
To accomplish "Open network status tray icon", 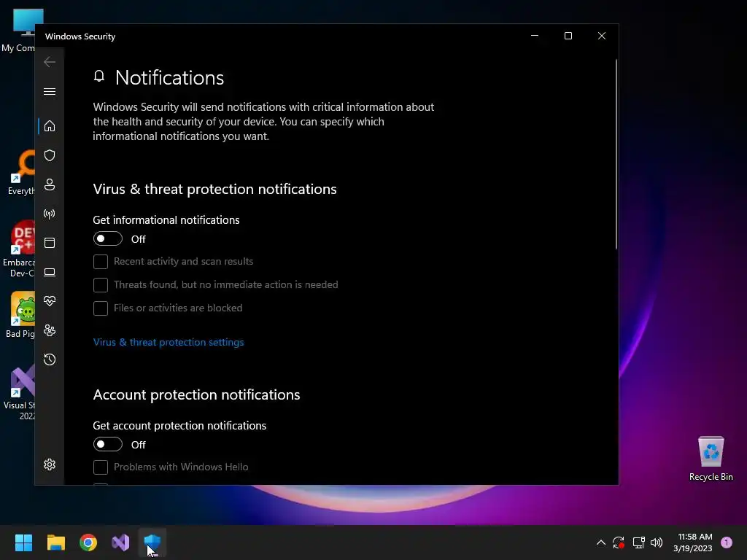I will pos(638,542).
